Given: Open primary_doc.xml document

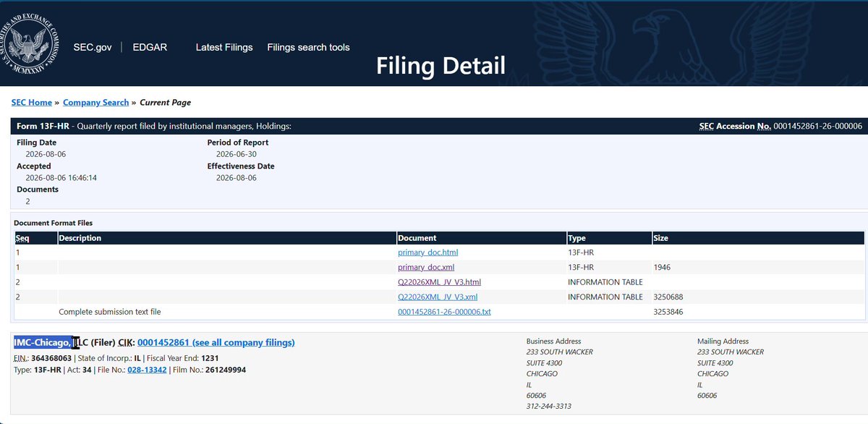Looking at the screenshot, I should 426,267.
